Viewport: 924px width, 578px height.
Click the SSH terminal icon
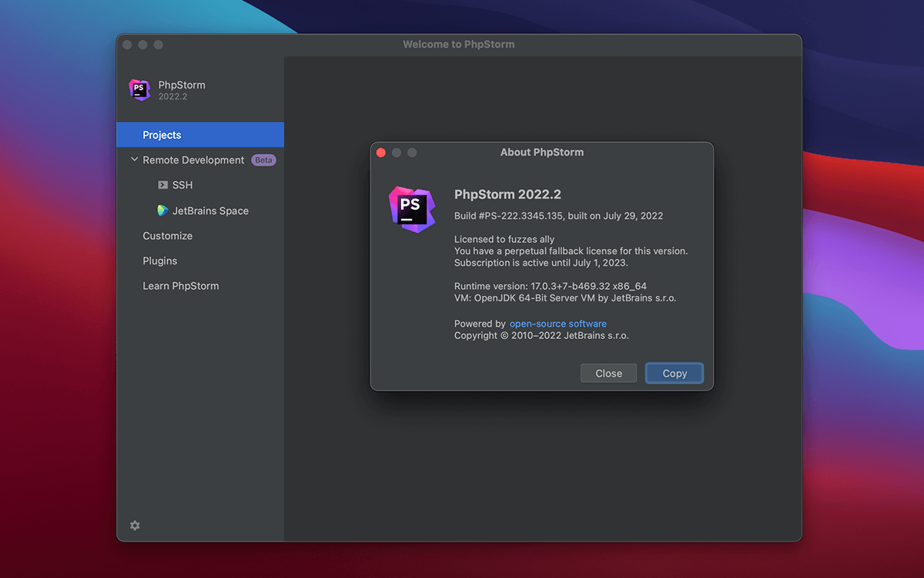(x=162, y=185)
